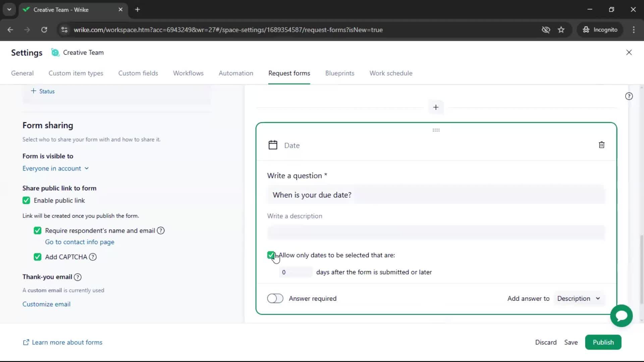Open Add answer to Description dropdown

coord(579,298)
